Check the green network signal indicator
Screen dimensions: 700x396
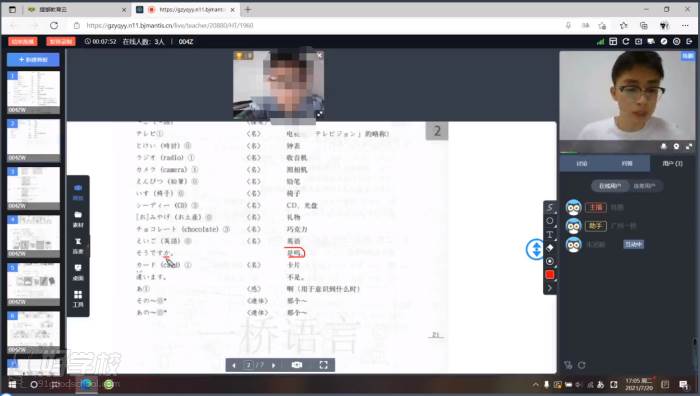pos(600,42)
